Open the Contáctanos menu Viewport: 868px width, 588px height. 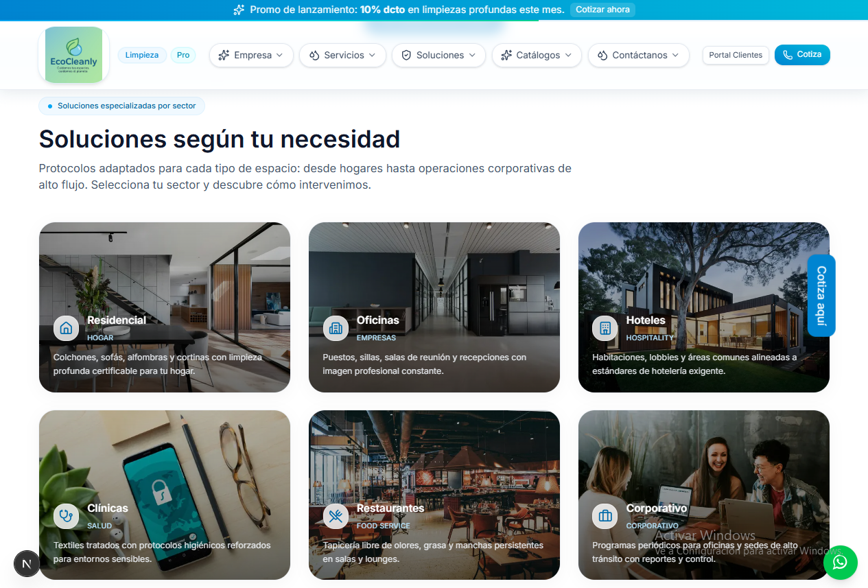pyautogui.click(x=638, y=55)
